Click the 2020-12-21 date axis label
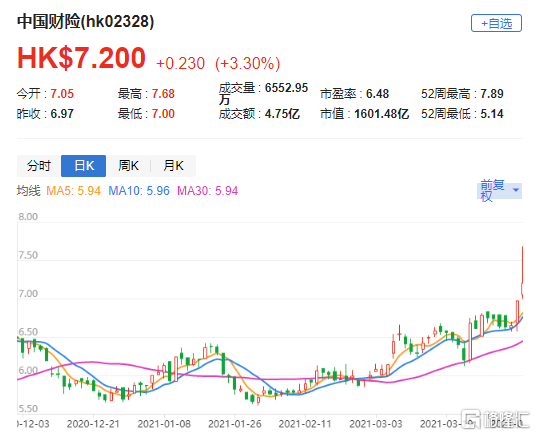 (93, 424)
